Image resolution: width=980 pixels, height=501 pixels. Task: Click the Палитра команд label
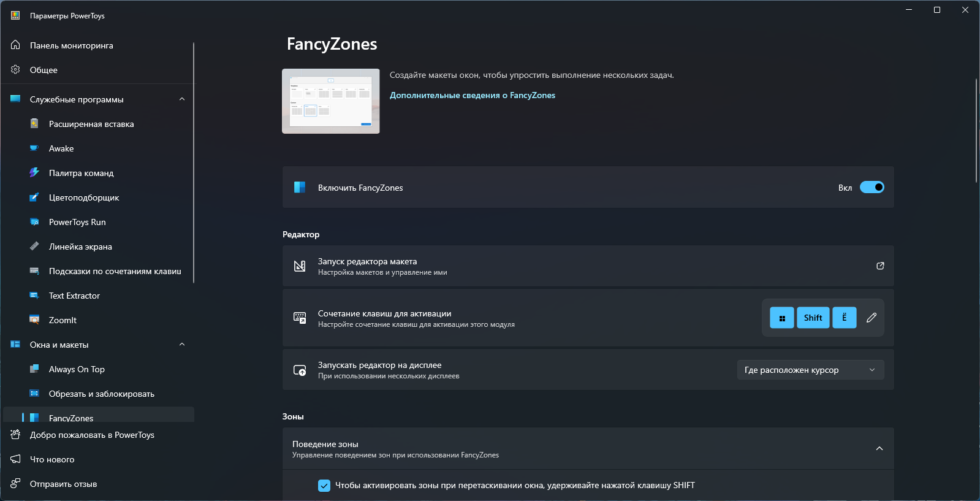click(82, 173)
